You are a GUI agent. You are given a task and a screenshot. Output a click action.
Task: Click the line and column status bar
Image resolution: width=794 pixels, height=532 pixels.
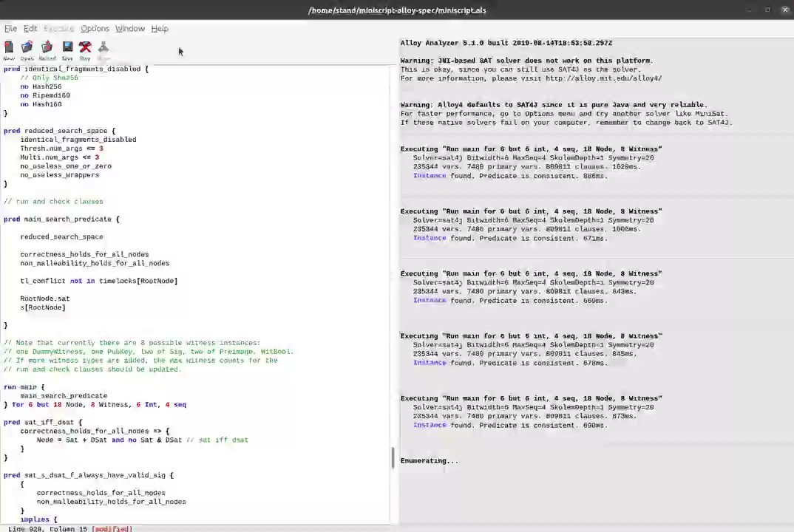(70, 528)
